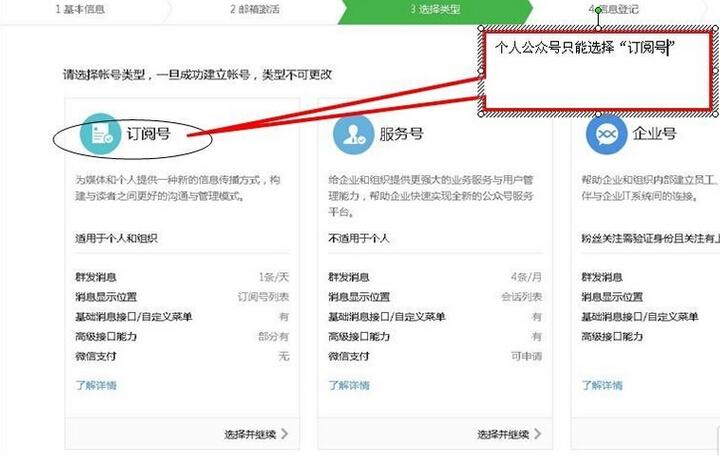Click 可申请 WeChat Pay value

click(x=527, y=356)
